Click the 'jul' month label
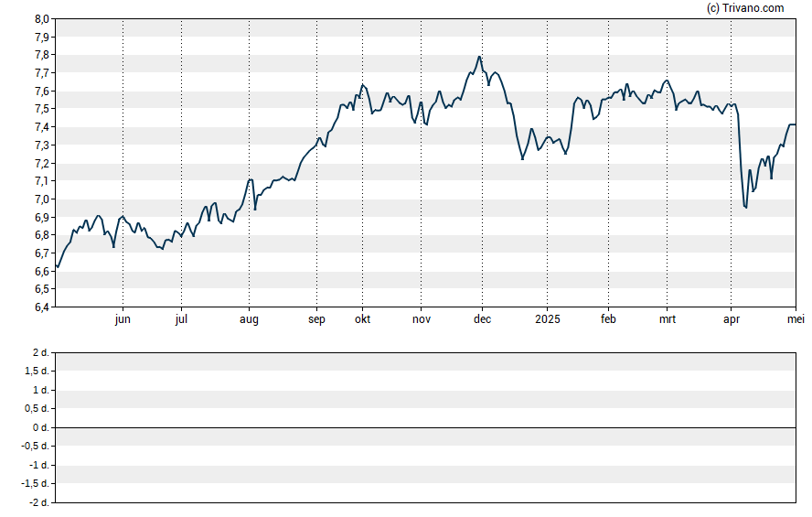 (x=181, y=319)
